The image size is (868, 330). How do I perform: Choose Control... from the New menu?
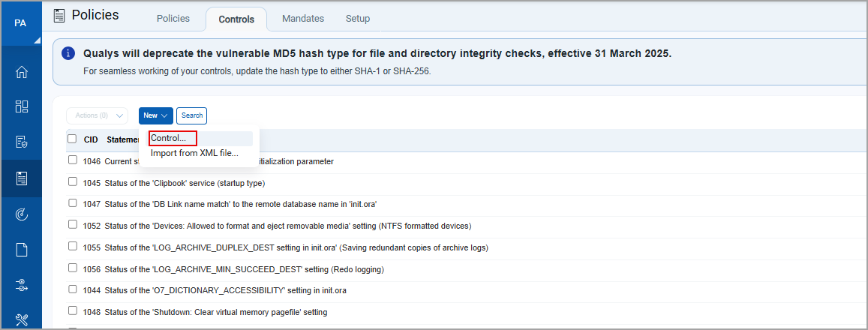coord(168,138)
